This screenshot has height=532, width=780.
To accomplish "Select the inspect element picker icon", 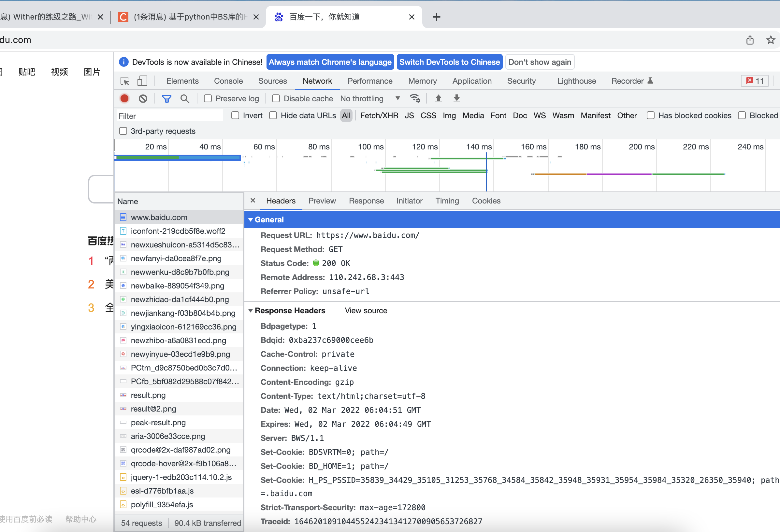I will [124, 81].
